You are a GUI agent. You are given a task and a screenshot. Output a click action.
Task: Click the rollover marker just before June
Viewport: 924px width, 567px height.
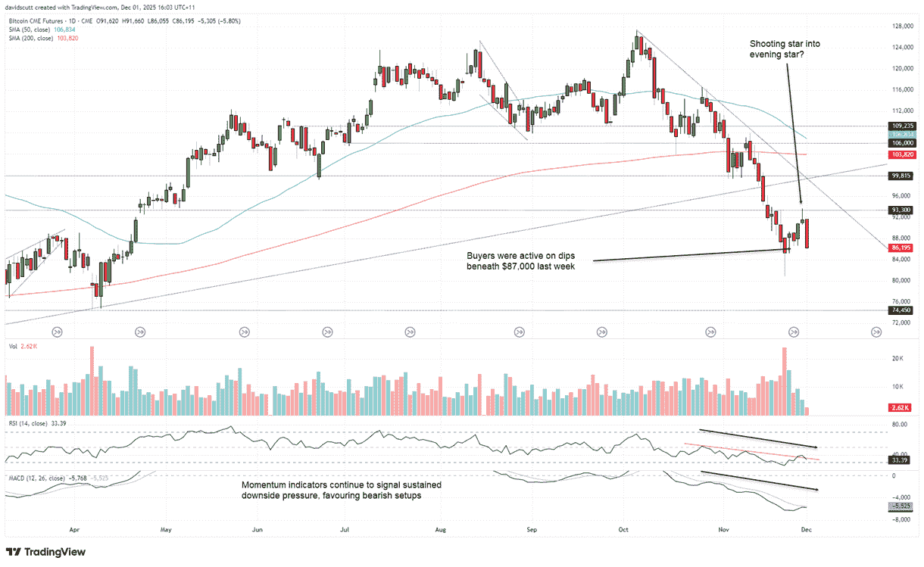tap(244, 332)
